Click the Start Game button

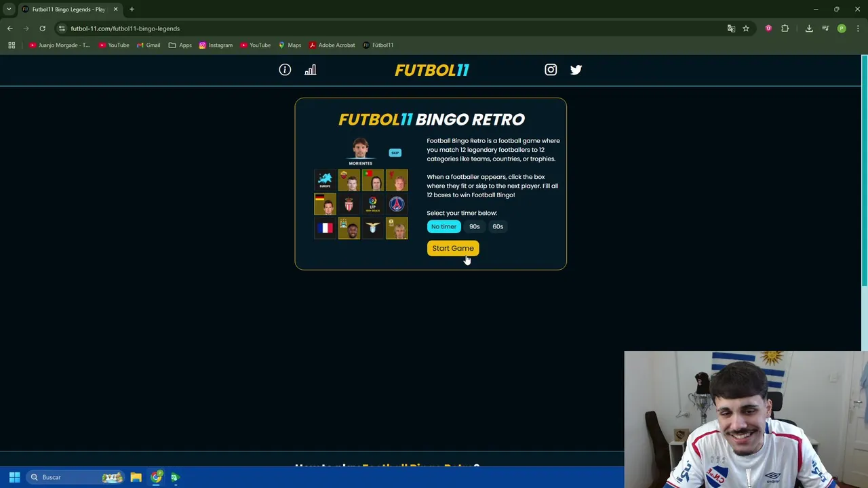[453, 248]
